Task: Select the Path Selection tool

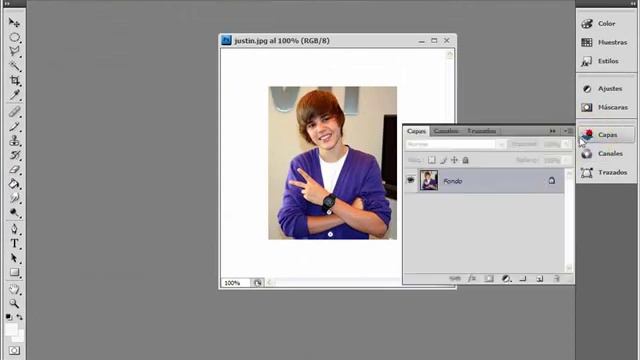Action: click(14, 258)
